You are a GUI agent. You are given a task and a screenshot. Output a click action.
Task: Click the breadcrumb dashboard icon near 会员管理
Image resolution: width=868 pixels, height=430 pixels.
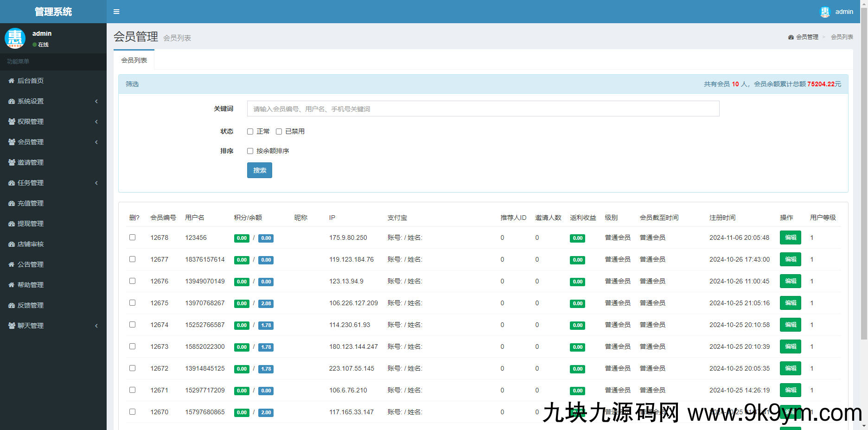tap(791, 37)
